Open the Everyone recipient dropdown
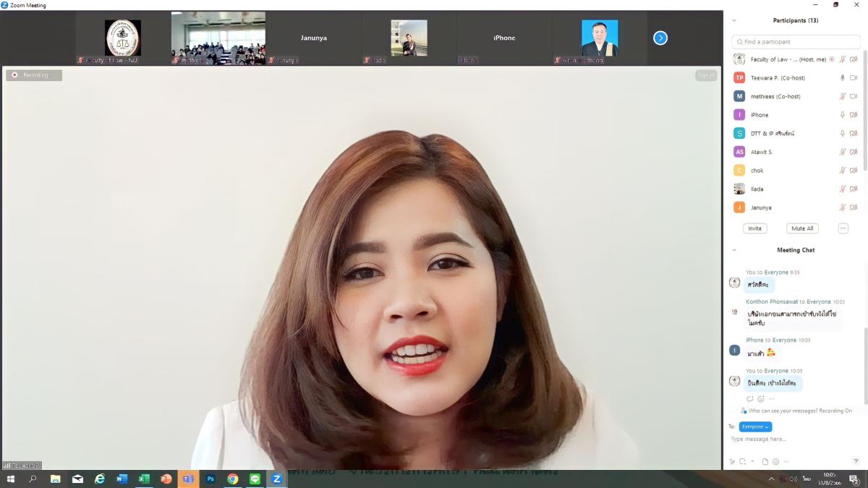Screen dimensions: 868x488 click(755, 427)
